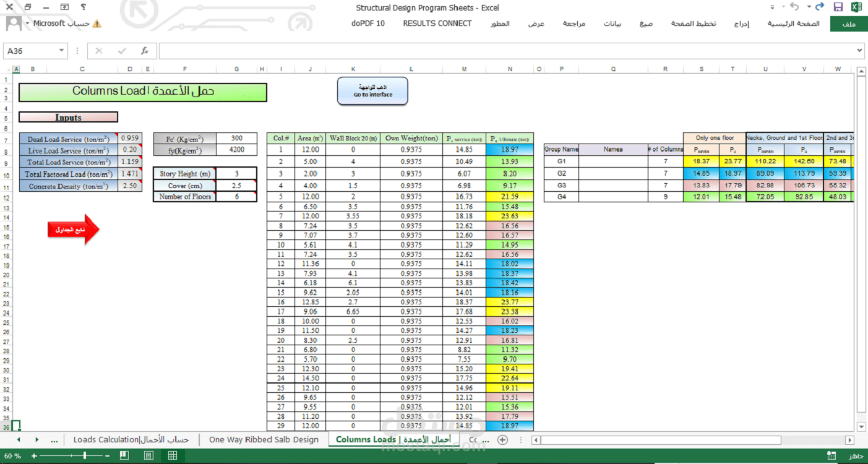Open the RESULTS CONNECT ribbon tab

coord(437,24)
